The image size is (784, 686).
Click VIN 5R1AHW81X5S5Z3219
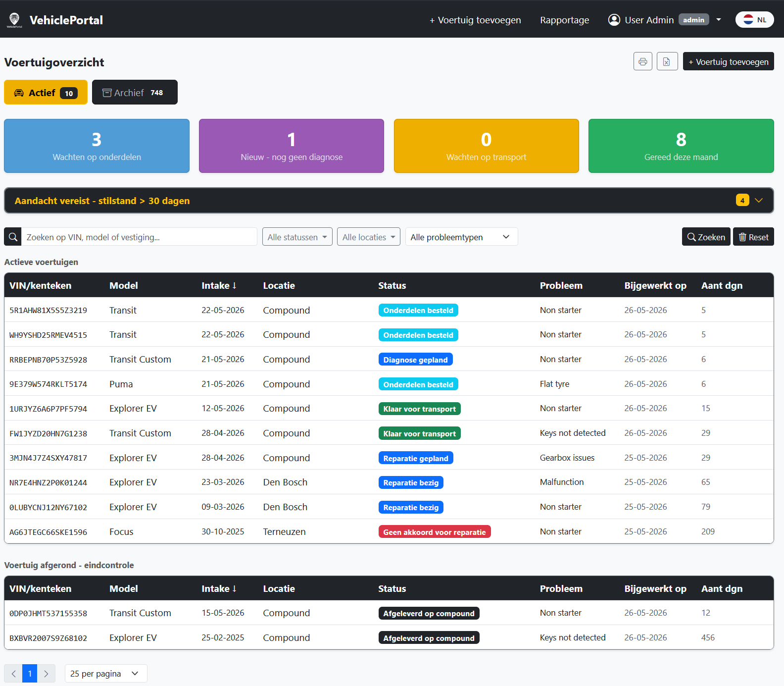point(49,311)
